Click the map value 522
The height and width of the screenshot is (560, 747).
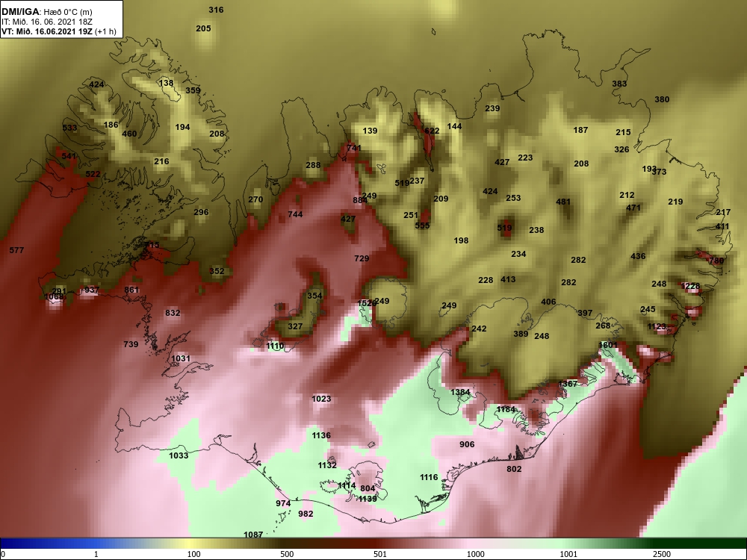click(93, 174)
